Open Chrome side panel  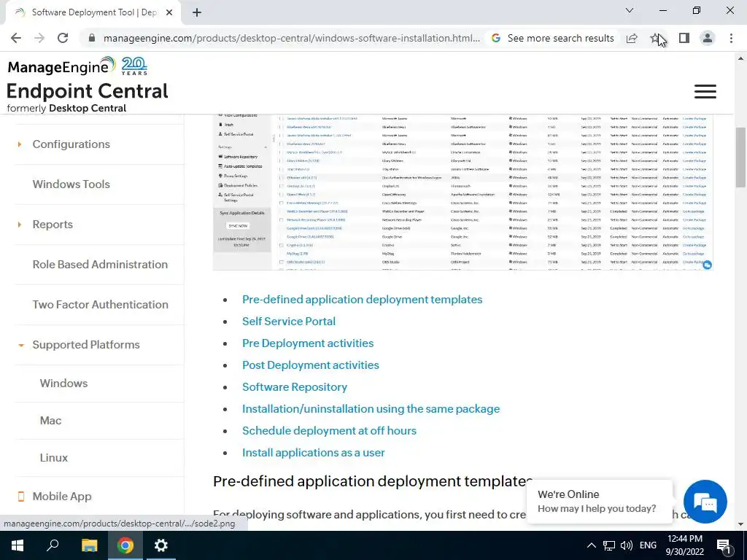pos(684,38)
